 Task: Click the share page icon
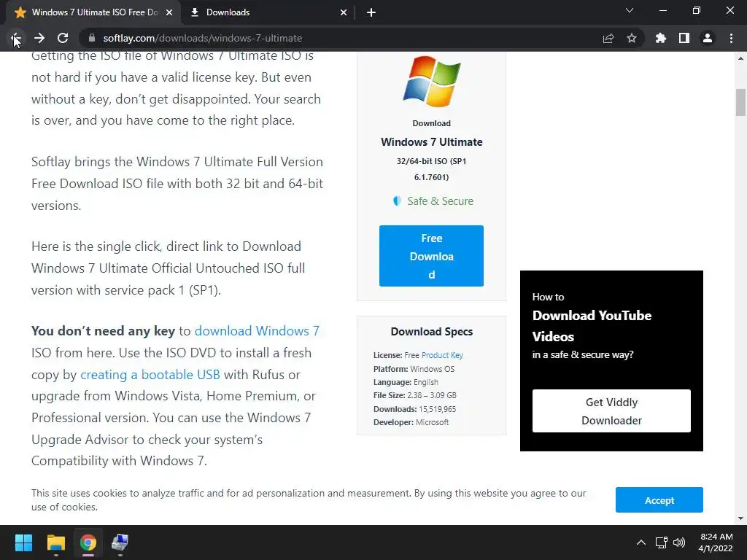(608, 38)
